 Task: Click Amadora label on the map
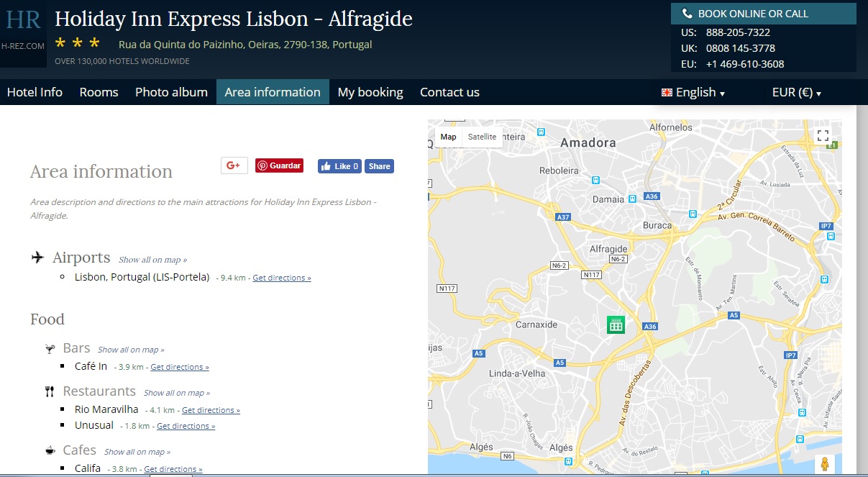(588, 142)
